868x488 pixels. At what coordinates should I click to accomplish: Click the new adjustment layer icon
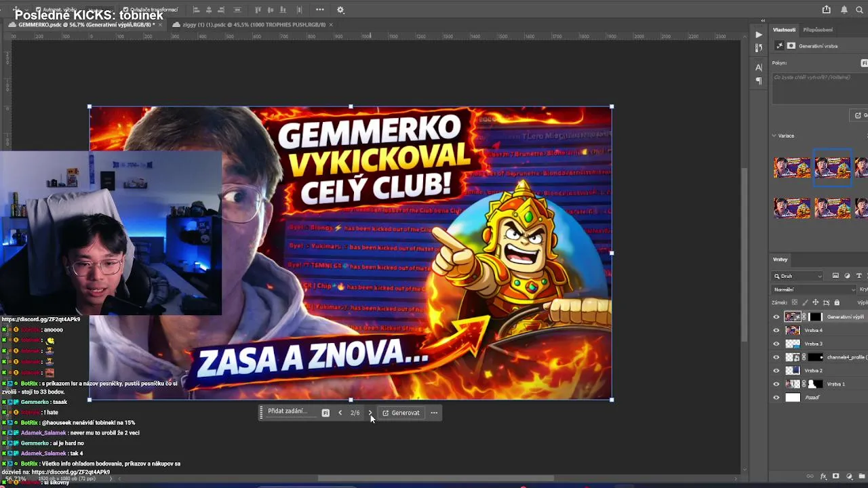coord(849,476)
